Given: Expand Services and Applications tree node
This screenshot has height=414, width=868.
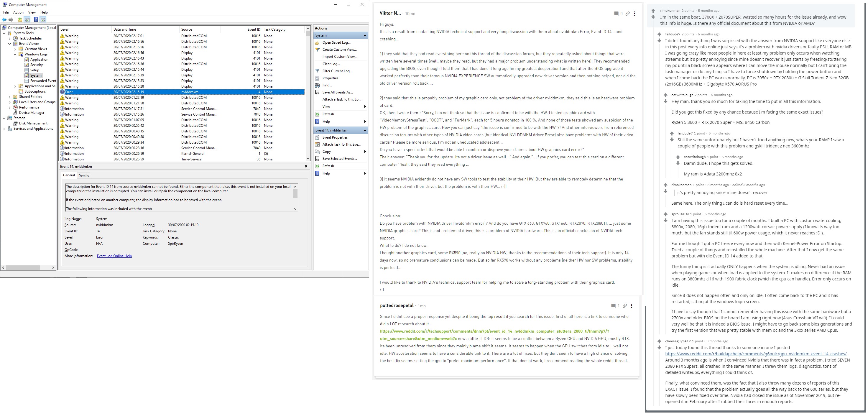Looking at the screenshot, I should pos(4,129).
